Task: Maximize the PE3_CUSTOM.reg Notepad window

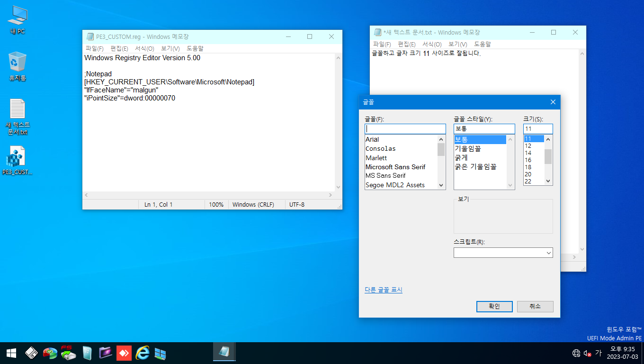Action: tap(310, 36)
